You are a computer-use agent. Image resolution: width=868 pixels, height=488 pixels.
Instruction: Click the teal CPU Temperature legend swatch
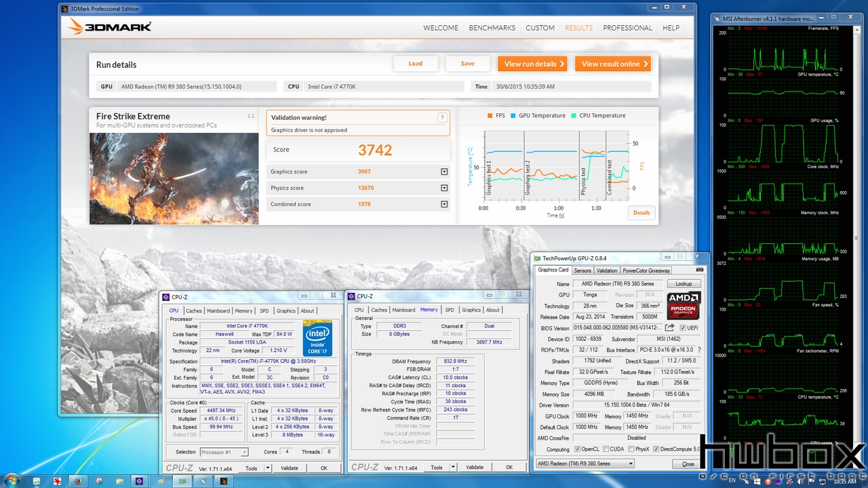574,116
